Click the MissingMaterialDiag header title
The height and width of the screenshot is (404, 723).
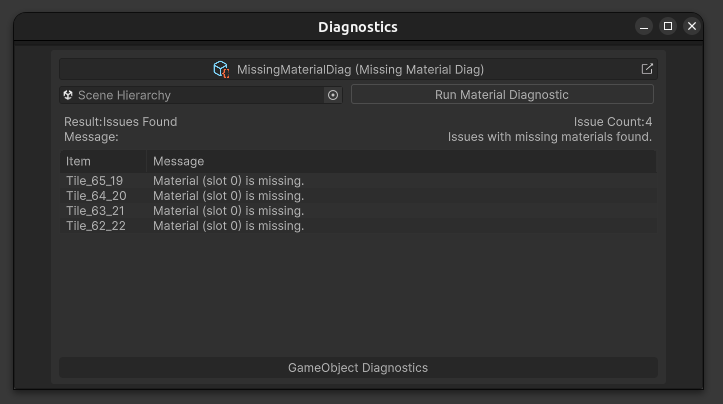pos(360,70)
